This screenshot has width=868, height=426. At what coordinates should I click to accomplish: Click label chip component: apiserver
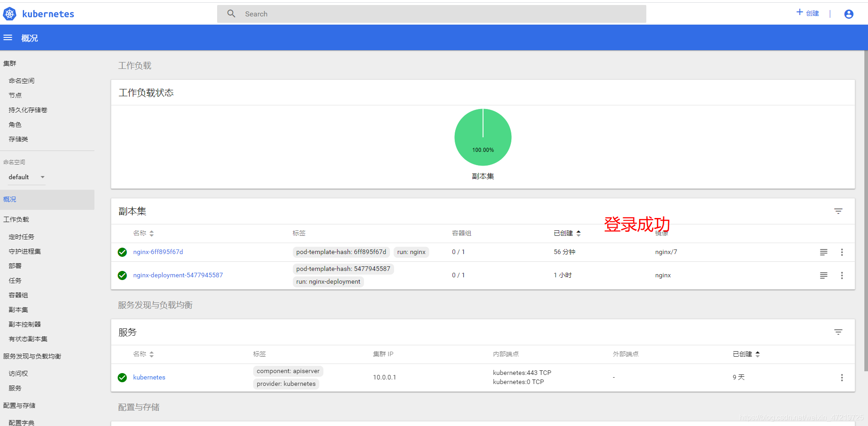(288, 371)
